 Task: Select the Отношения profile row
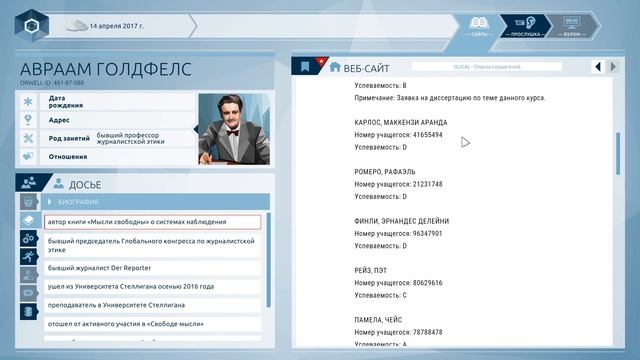coord(118,156)
